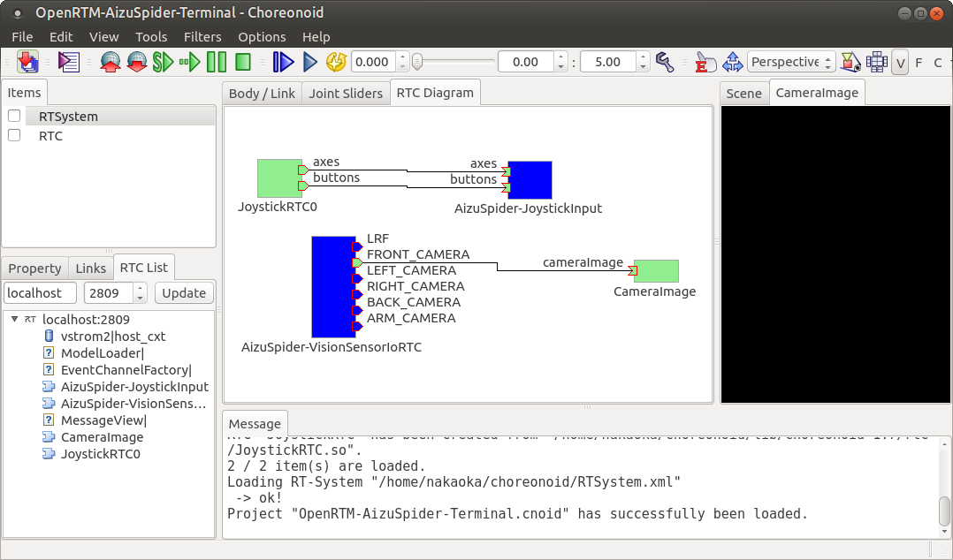
Task: Activate edit mode via the red E icon
Action: pos(705,62)
